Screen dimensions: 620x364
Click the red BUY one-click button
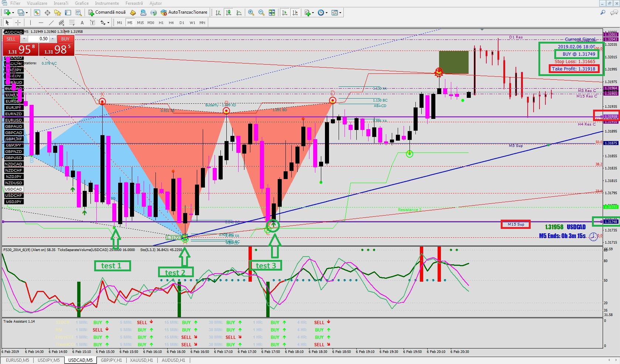pos(65,39)
